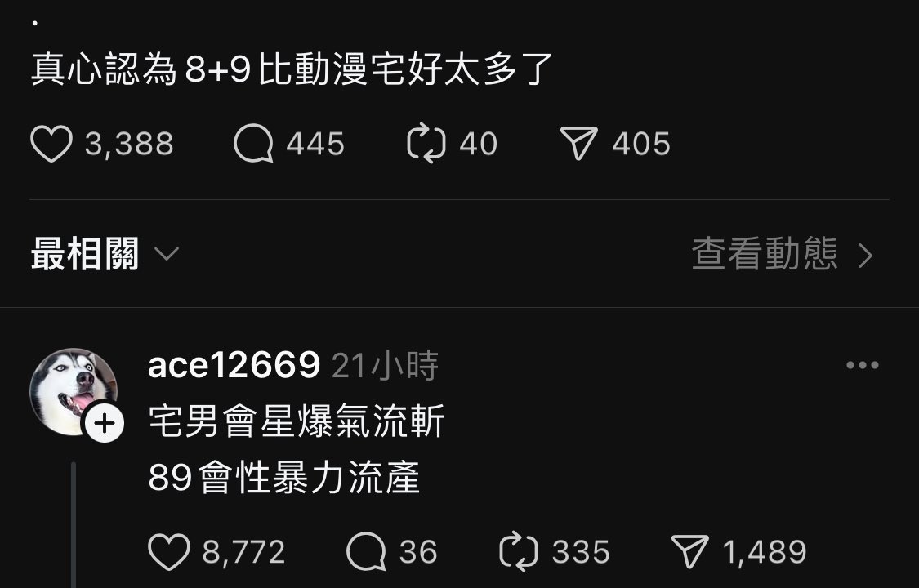Screen dimensions: 919x588
Task: View the 8,772 likes count on reply
Action: pyautogui.click(x=243, y=552)
